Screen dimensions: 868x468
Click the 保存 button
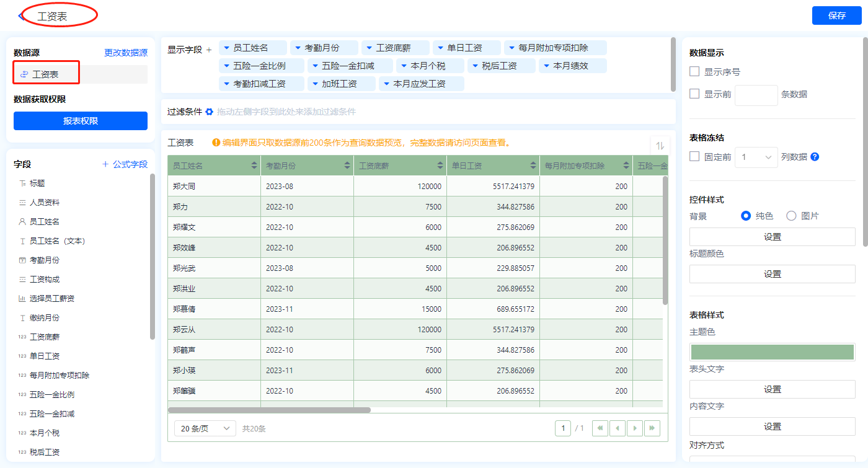coord(836,15)
